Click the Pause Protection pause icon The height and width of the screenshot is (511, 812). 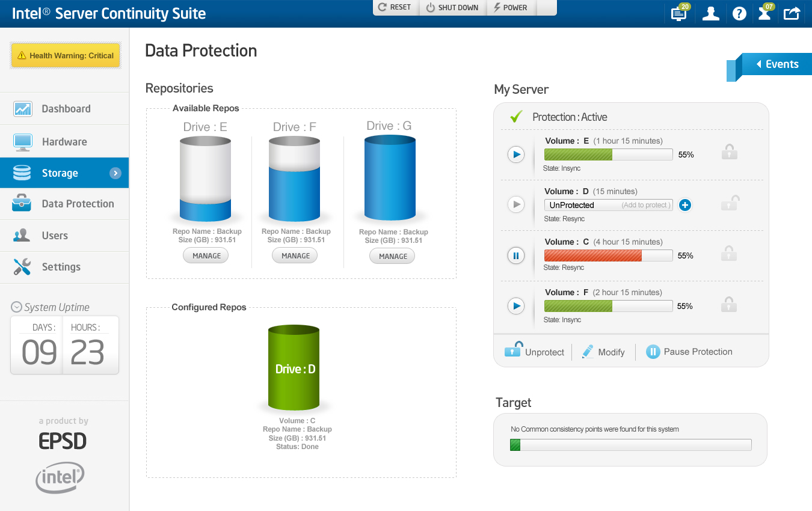pyautogui.click(x=653, y=352)
